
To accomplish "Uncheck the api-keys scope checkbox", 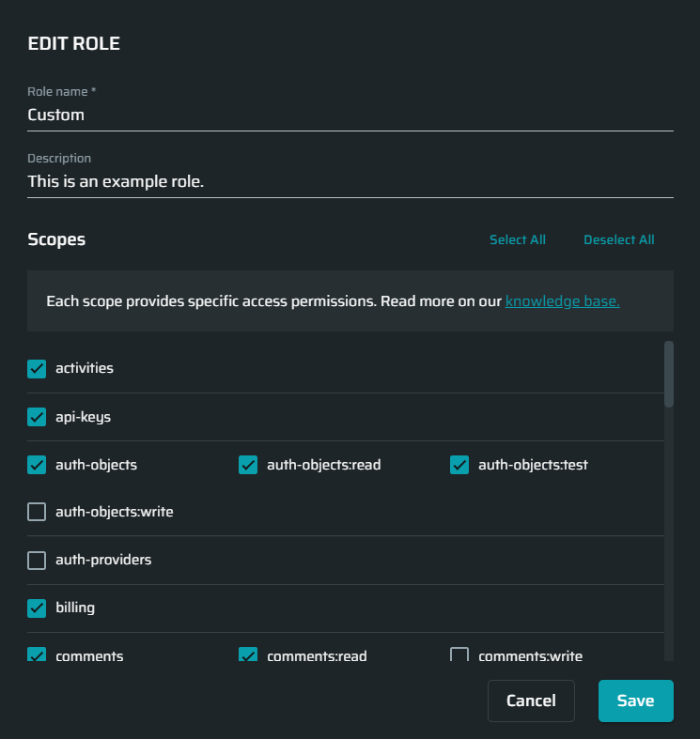I will tap(37, 417).
